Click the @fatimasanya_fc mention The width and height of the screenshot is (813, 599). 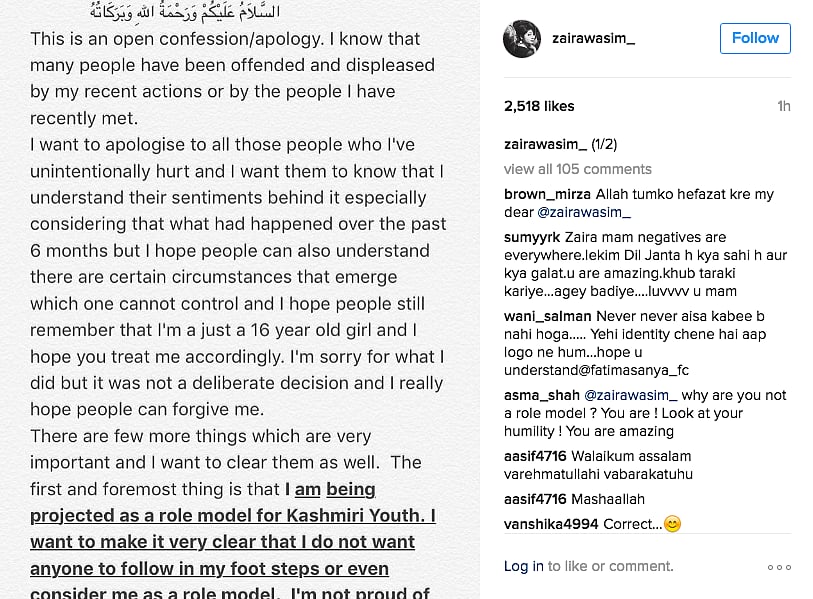[x=628, y=370]
